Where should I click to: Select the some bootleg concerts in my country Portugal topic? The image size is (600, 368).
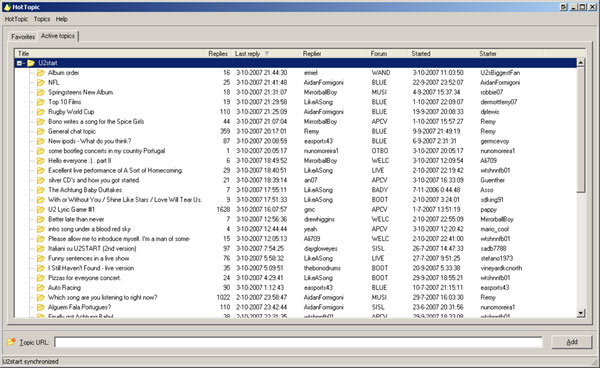click(x=106, y=151)
